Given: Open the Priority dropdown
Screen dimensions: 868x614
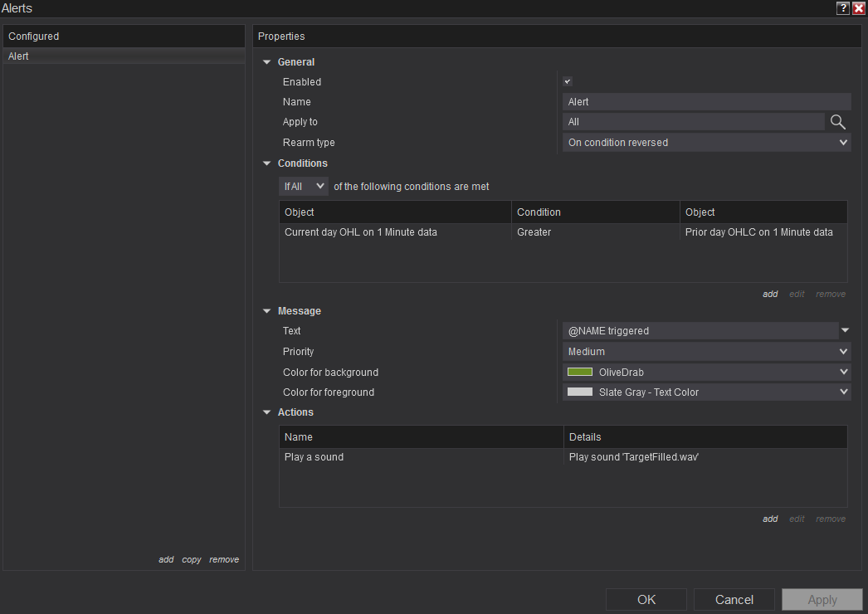Looking at the screenshot, I should pyautogui.click(x=706, y=352).
